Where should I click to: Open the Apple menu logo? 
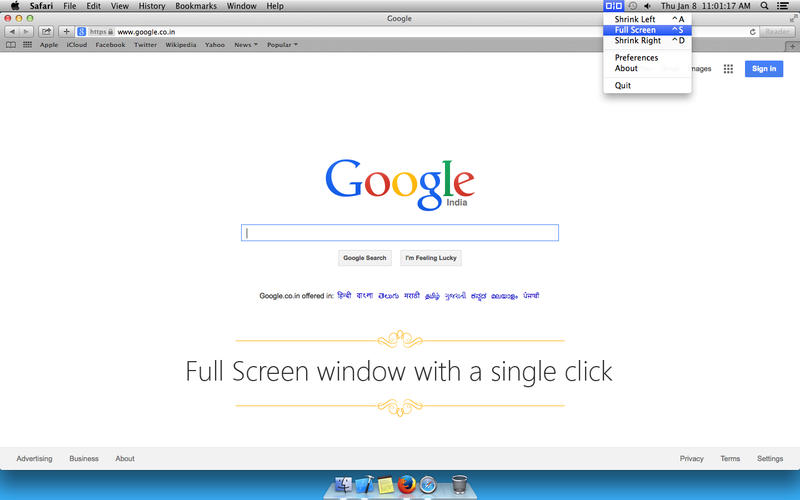[15, 6]
